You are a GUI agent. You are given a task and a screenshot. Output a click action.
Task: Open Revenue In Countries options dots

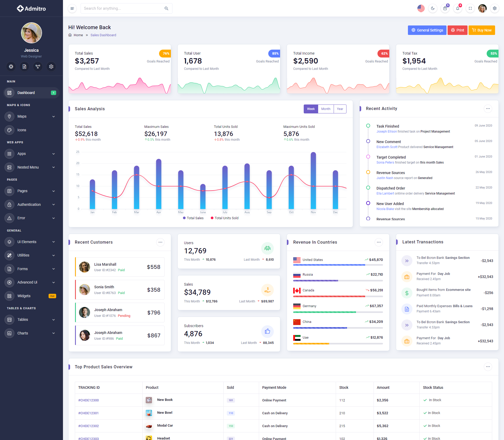click(379, 242)
